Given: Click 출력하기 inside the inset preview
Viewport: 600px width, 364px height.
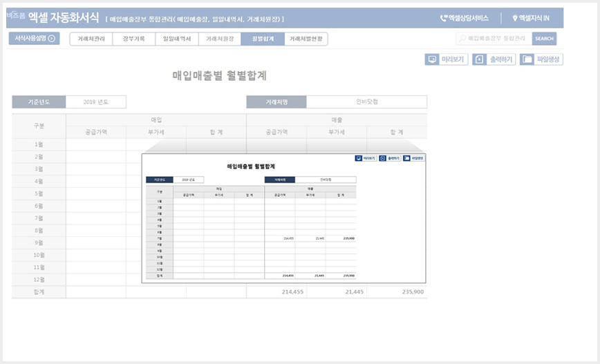Looking at the screenshot, I should [390, 158].
